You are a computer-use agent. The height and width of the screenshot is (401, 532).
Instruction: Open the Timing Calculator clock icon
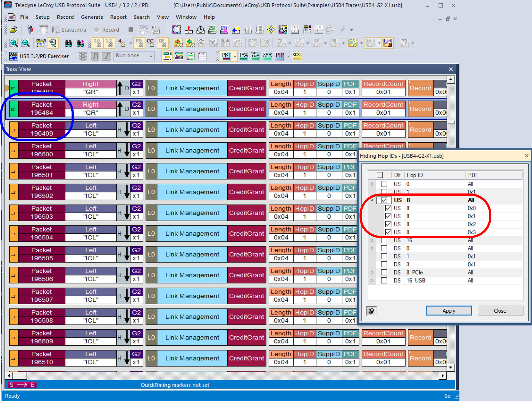pos(200,30)
